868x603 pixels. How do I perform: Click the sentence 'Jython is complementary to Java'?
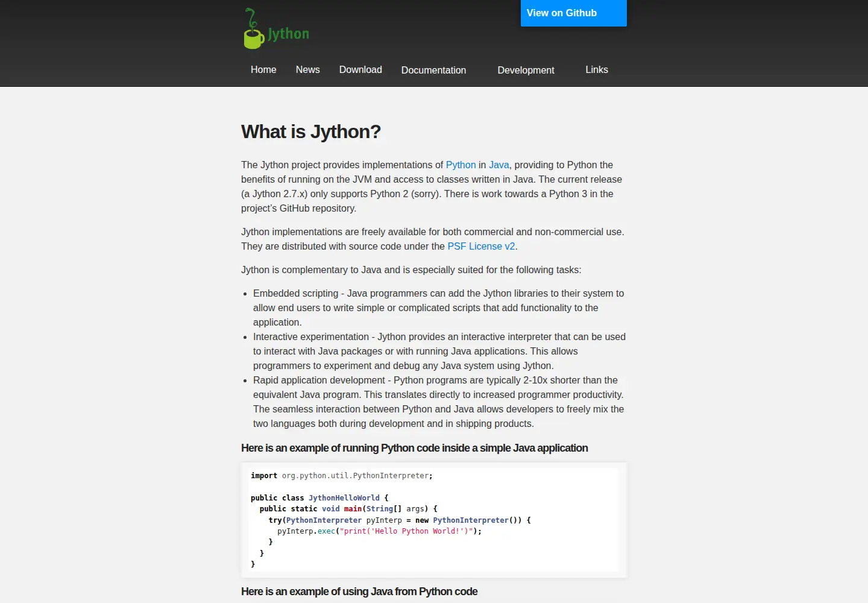411,270
